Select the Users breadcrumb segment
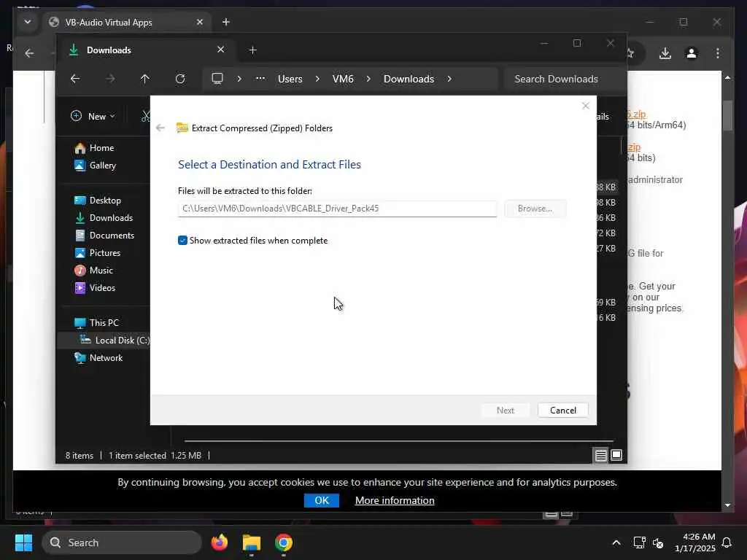This screenshot has width=747, height=560. (290, 79)
